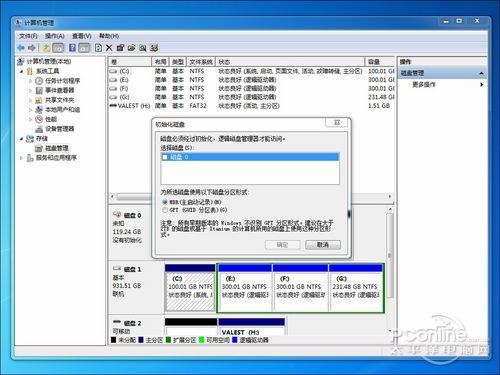The height and width of the screenshot is (375, 500).
Task: Click the (E:) volume drive icon in list
Action: tap(113, 80)
